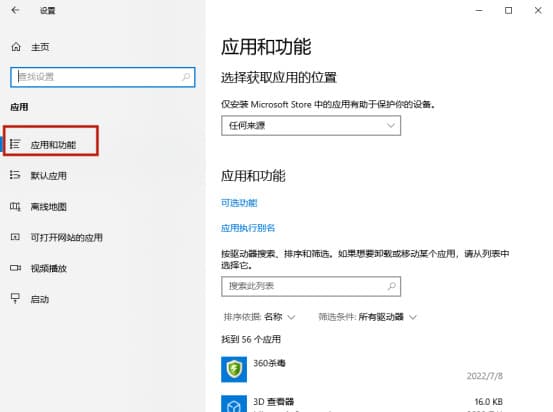Select the 3D 查看器 app icon
The width and height of the screenshot is (553, 412).
(x=234, y=404)
